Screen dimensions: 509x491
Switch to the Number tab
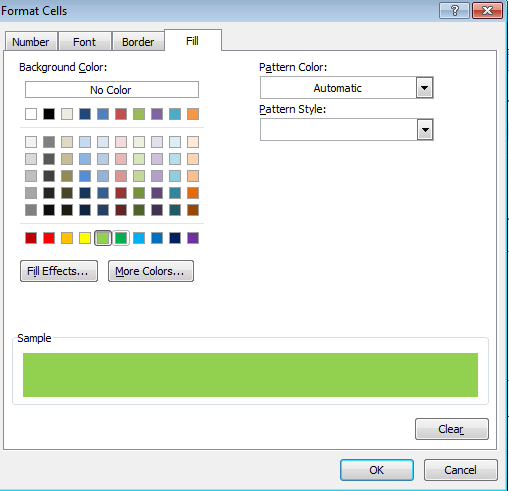[31, 42]
